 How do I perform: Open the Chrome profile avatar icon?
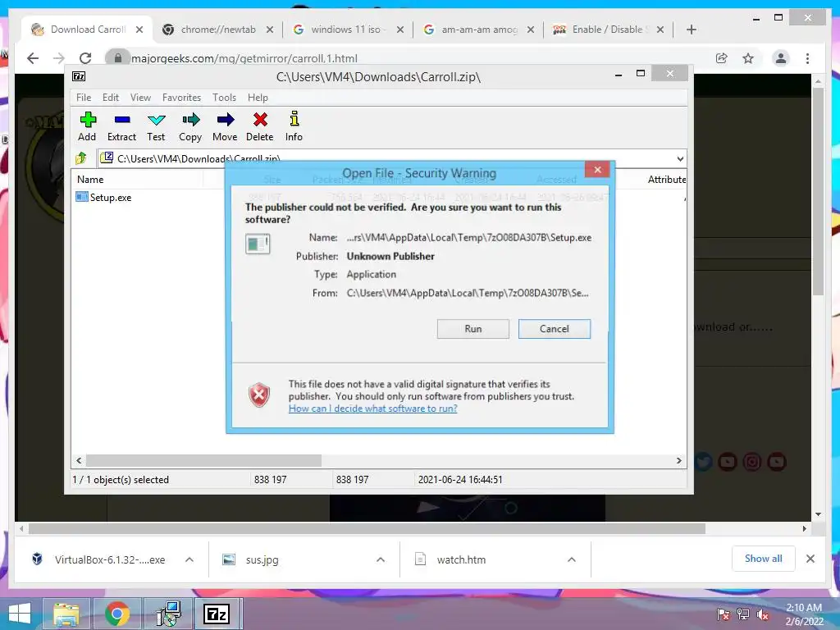[x=781, y=58]
